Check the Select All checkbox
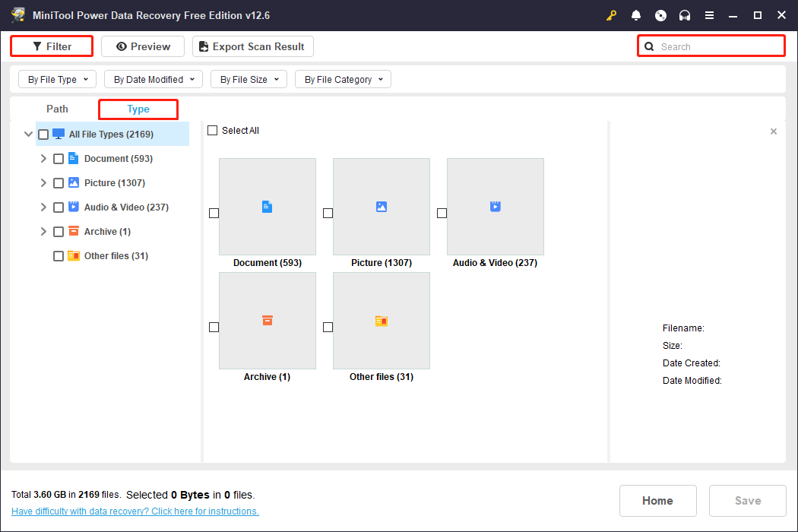Screen dimensions: 798x532 click(x=213, y=130)
